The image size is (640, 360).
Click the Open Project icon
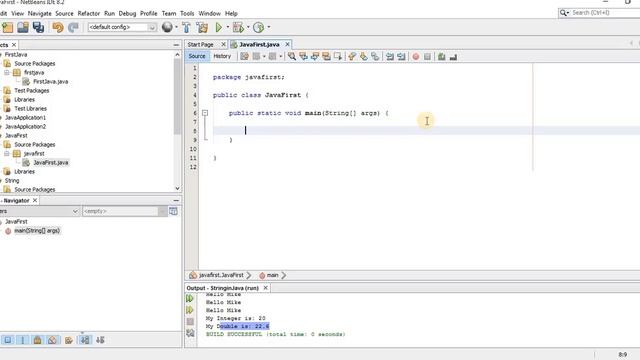pos(23,27)
